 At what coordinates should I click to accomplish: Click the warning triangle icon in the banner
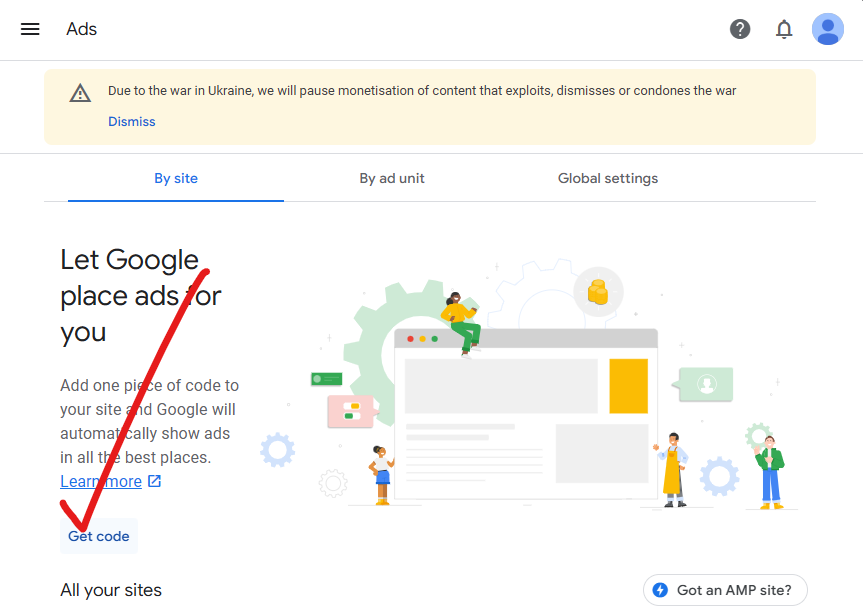[80, 93]
